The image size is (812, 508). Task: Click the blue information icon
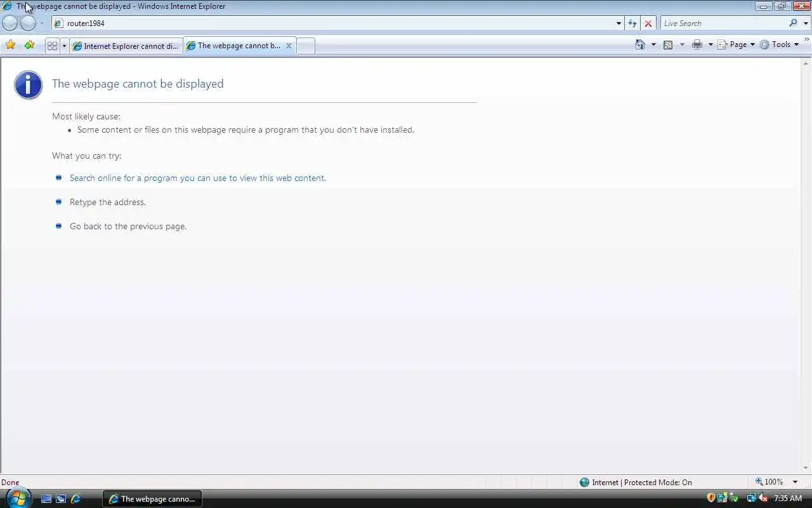coord(29,84)
